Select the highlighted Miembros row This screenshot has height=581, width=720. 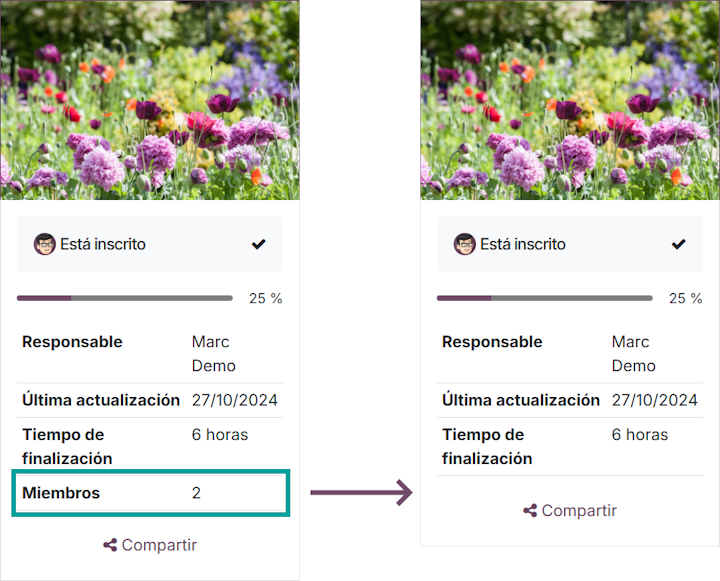click(151, 493)
